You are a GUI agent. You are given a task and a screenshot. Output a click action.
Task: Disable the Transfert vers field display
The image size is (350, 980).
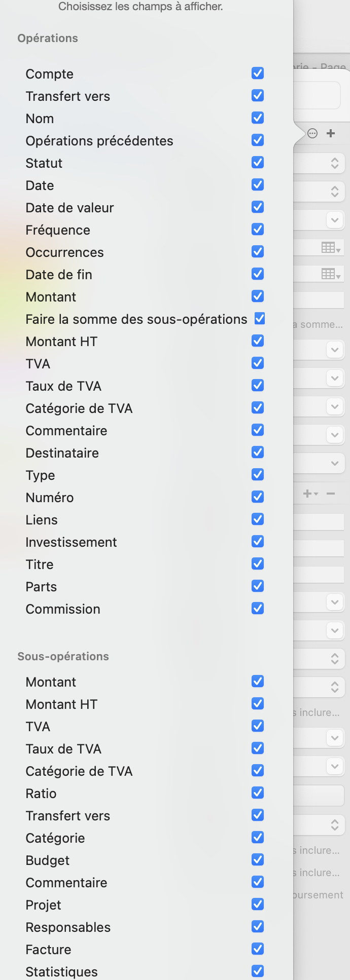pyautogui.click(x=257, y=95)
